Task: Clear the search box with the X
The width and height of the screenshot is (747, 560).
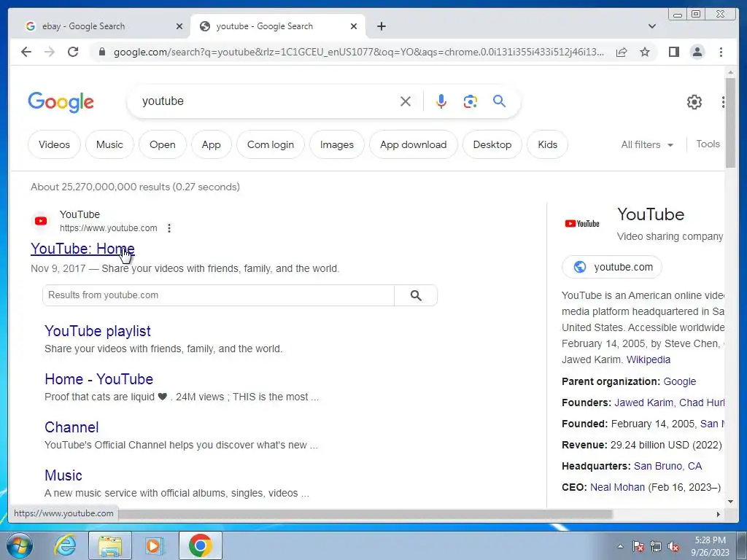Action: (406, 101)
